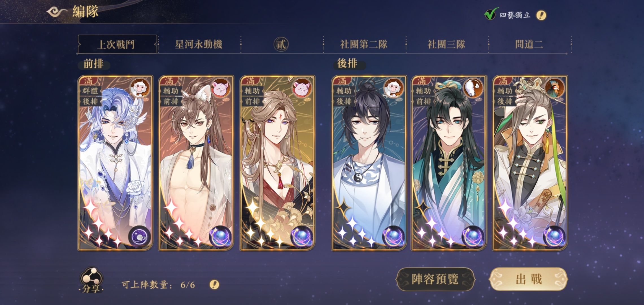Viewport: 644px width, 305px height.
Task: Tap white mouse pet icon on fifth card
Action: 473,88
